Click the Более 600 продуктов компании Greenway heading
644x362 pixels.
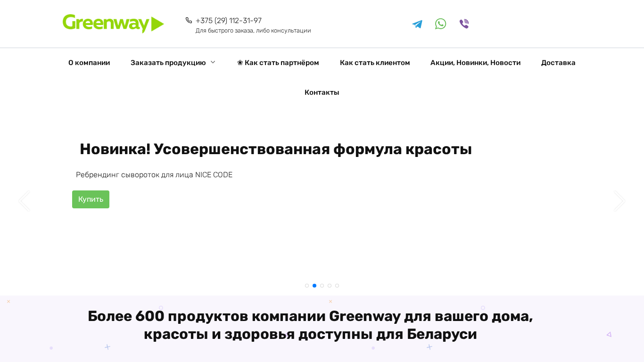click(x=310, y=325)
